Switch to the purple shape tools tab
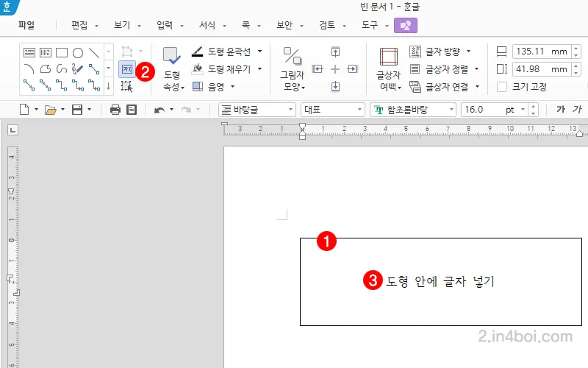The image size is (588, 368). pos(406,26)
